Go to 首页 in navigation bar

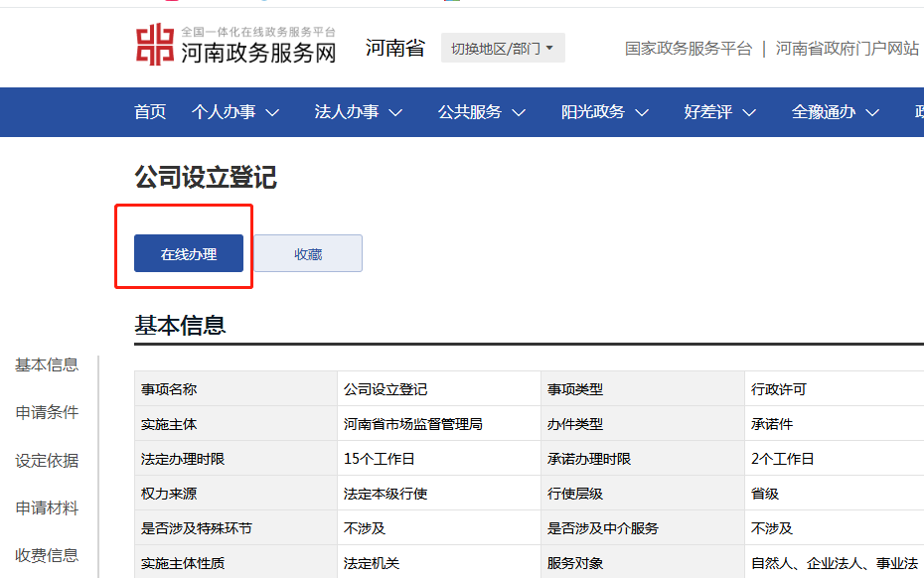click(x=150, y=112)
